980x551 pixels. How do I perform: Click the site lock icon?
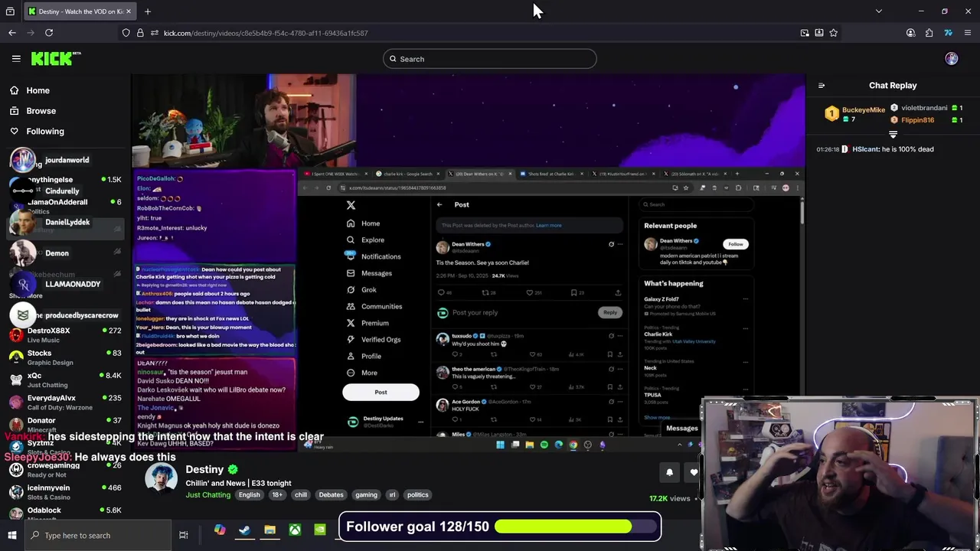140,33
